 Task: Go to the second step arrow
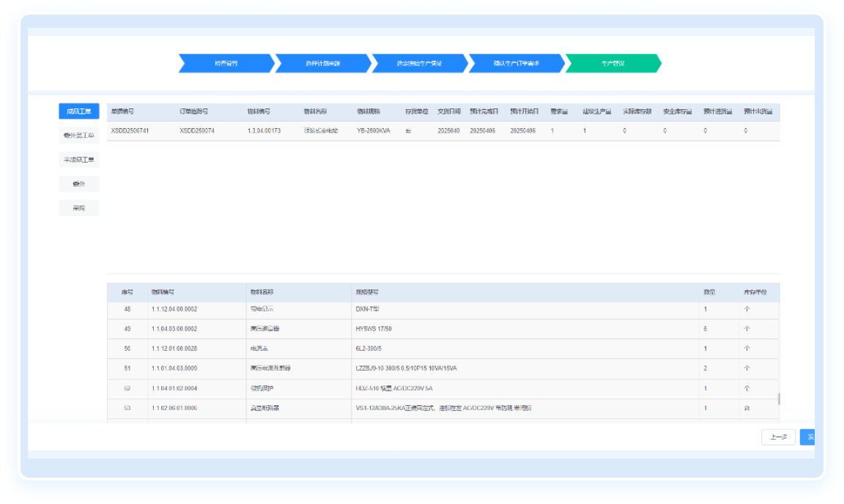point(322,64)
